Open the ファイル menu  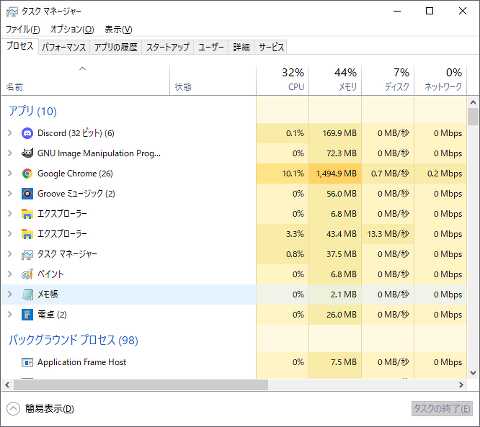pyautogui.click(x=23, y=29)
